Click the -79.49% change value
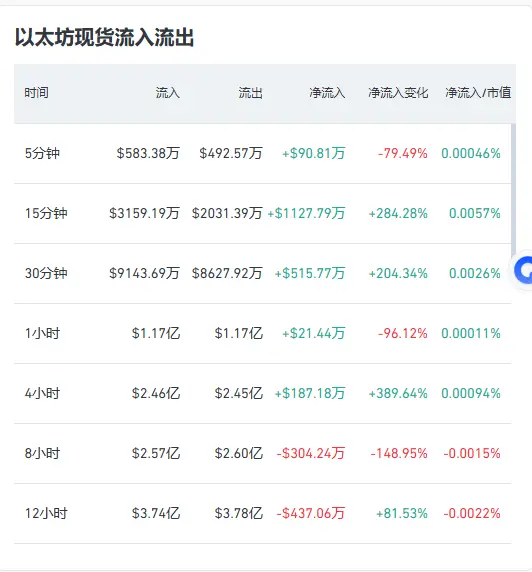Image resolution: width=532 pixels, height=572 pixels. [402, 153]
